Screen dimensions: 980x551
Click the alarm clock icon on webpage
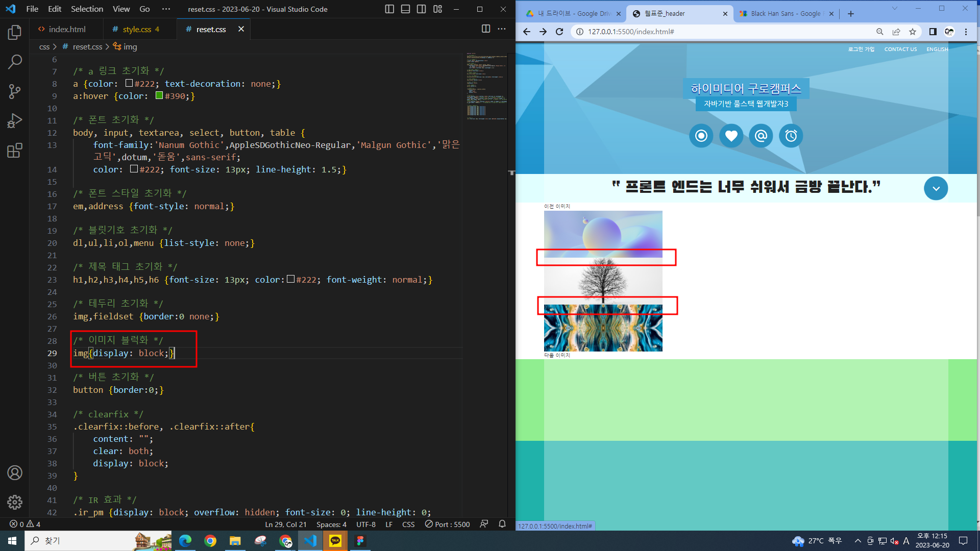point(791,136)
